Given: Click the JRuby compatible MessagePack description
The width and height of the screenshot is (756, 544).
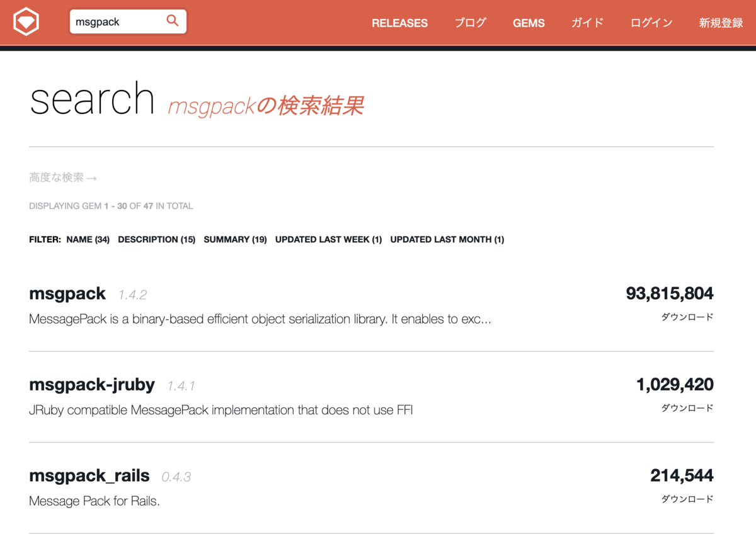Looking at the screenshot, I should [x=220, y=411].
